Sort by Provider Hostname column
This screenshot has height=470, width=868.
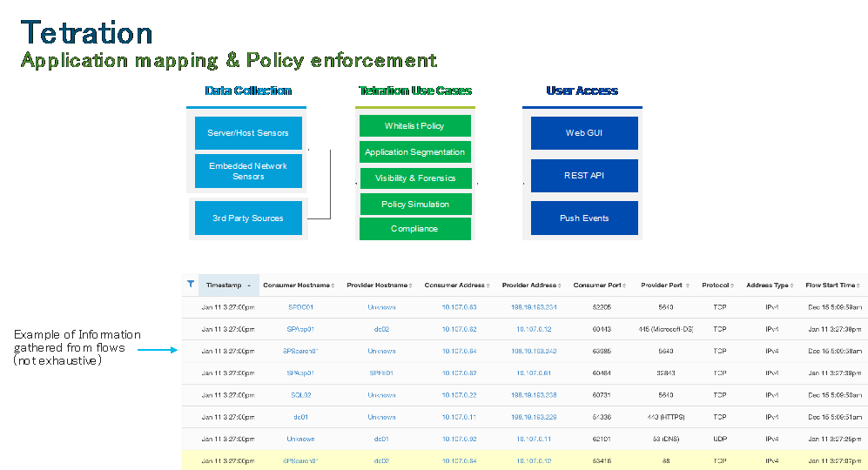tap(380, 285)
